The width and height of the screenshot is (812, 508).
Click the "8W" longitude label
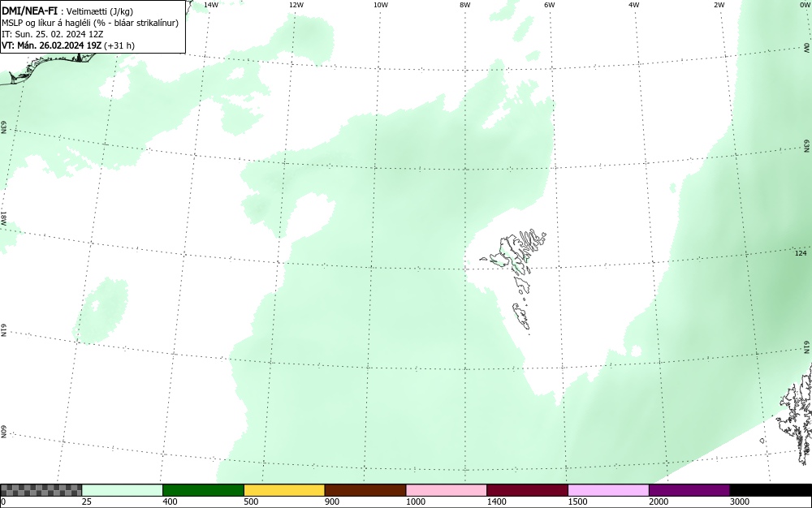pyautogui.click(x=465, y=5)
